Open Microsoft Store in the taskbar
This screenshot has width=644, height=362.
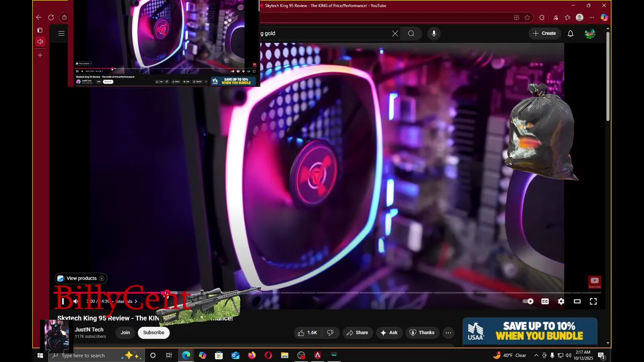219,355
